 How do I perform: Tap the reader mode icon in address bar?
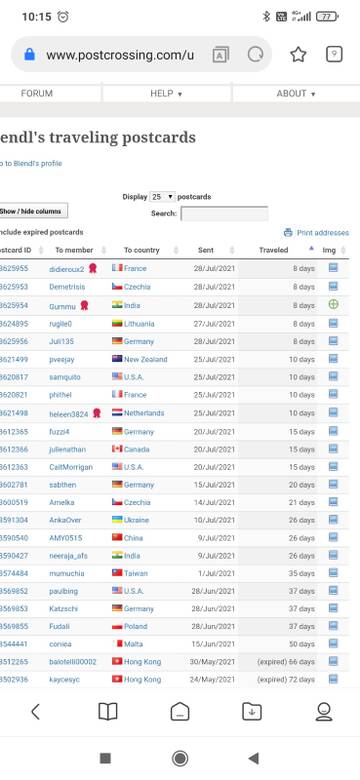pyautogui.click(x=221, y=55)
